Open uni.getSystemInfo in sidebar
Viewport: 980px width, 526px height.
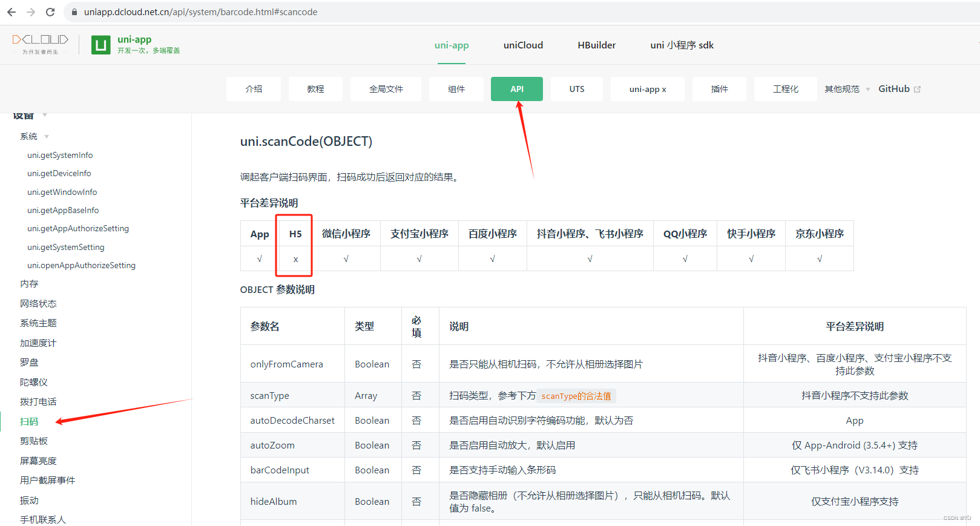(x=60, y=156)
